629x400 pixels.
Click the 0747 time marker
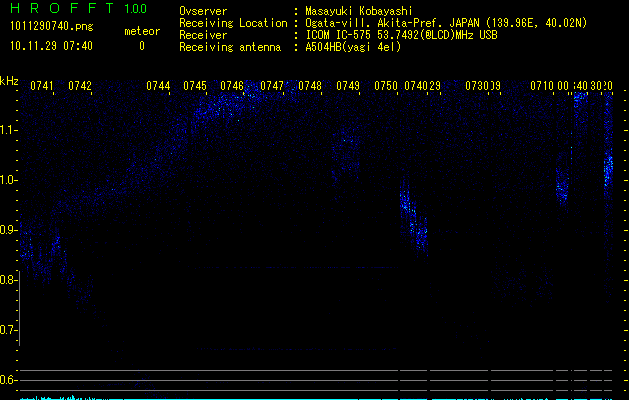272,86
